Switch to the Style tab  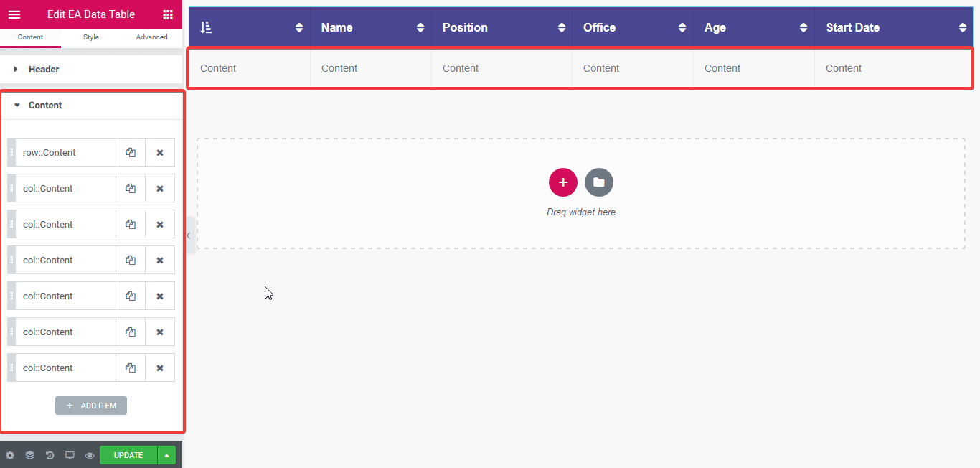pos(91,37)
